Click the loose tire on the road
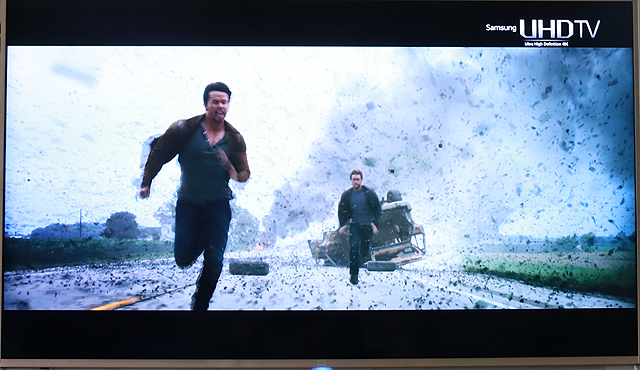 249,267
